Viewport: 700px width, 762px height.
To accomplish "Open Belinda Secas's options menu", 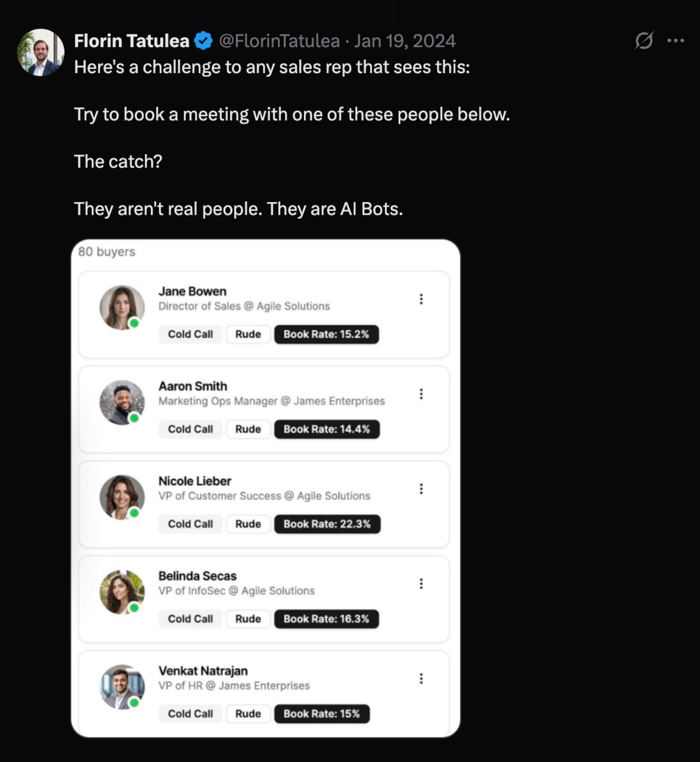I will 421,584.
